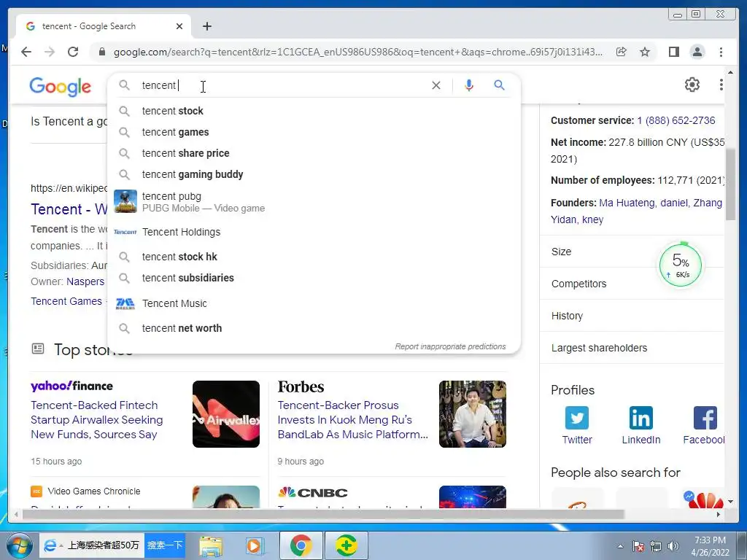Open founder link 'daniel'

pyautogui.click(x=673, y=203)
